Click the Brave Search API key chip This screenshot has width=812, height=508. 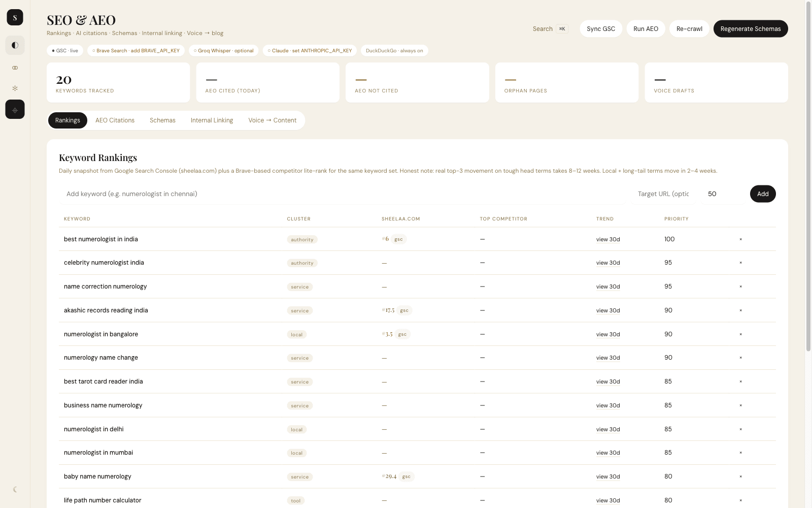pyautogui.click(x=136, y=51)
